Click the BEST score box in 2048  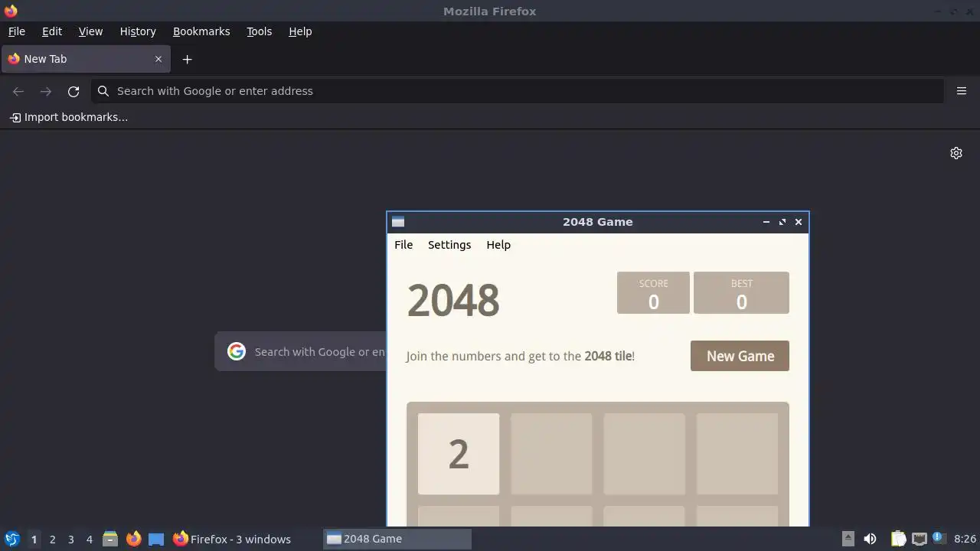pos(741,292)
